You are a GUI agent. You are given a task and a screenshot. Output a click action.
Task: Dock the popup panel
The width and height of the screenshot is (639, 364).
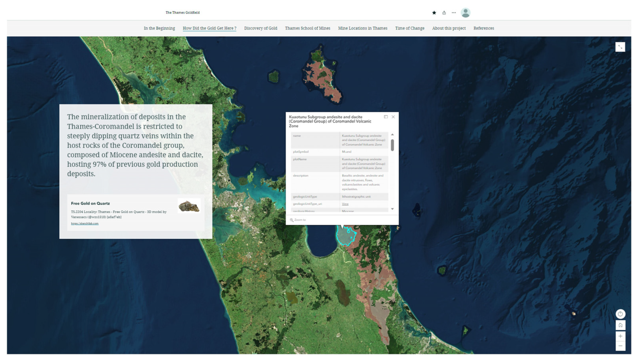[386, 117]
